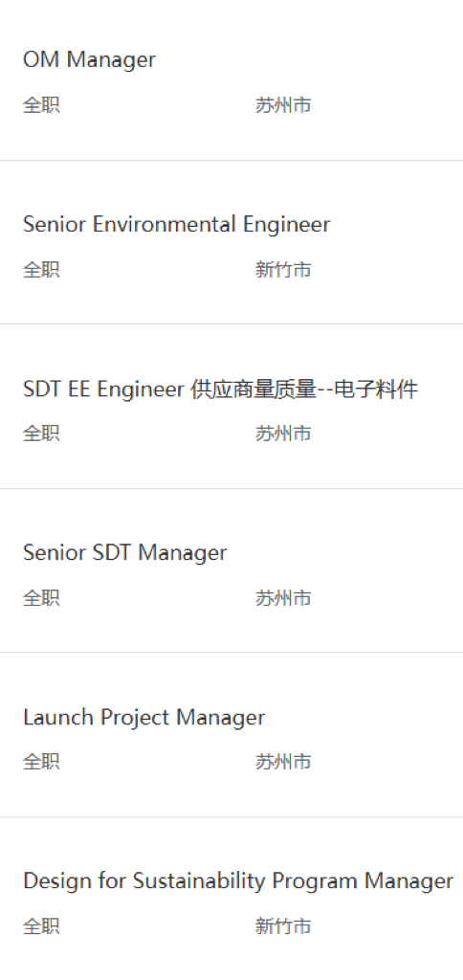This screenshot has height=980, width=463.
Task: Click 全职 label under OM Manager
Action: [41, 105]
